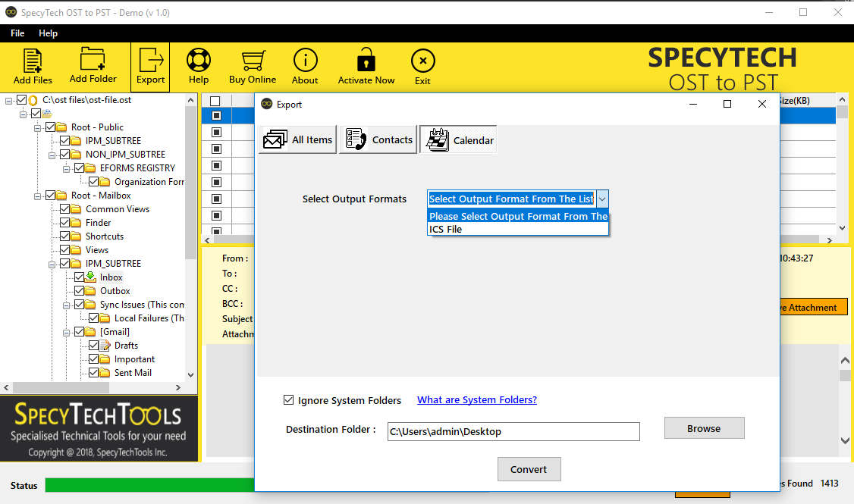Switch to the All Items tab
The height and width of the screenshot is (504, 854).
pos(297,140)
